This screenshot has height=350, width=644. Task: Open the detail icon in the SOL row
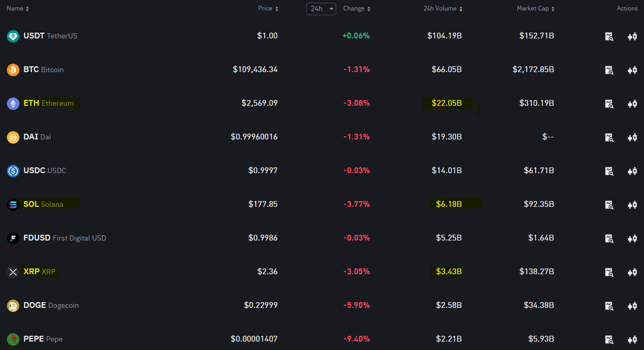pos(609,205)
